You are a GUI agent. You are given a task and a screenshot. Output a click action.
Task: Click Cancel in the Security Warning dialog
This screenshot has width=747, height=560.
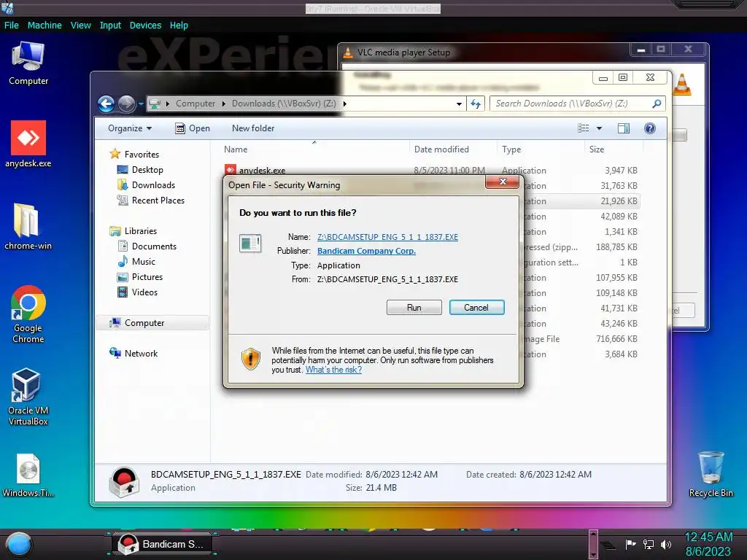click(x=476, y=308)
